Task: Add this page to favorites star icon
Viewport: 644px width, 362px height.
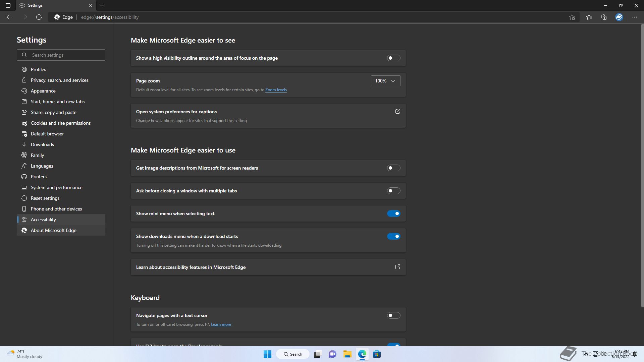Action: 572,17
